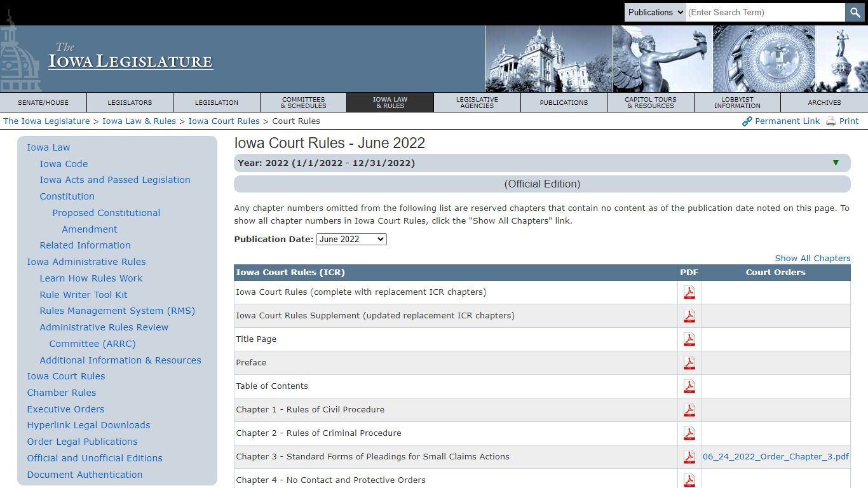Click the Show All Chapters link
The image size is (868, 488).
[813, 258]
